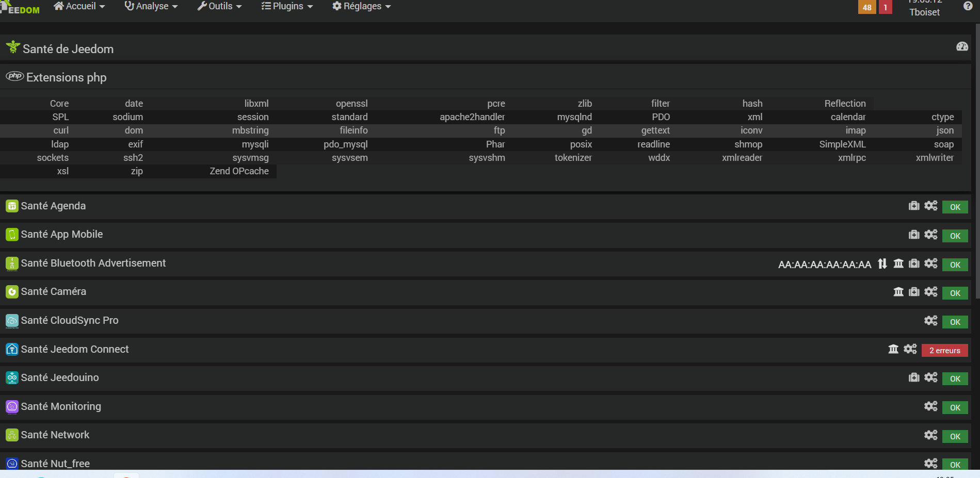Viewport: 980px width, 478px height.
Task: Click the apache2handler extension cell
Action: point(472,117)
